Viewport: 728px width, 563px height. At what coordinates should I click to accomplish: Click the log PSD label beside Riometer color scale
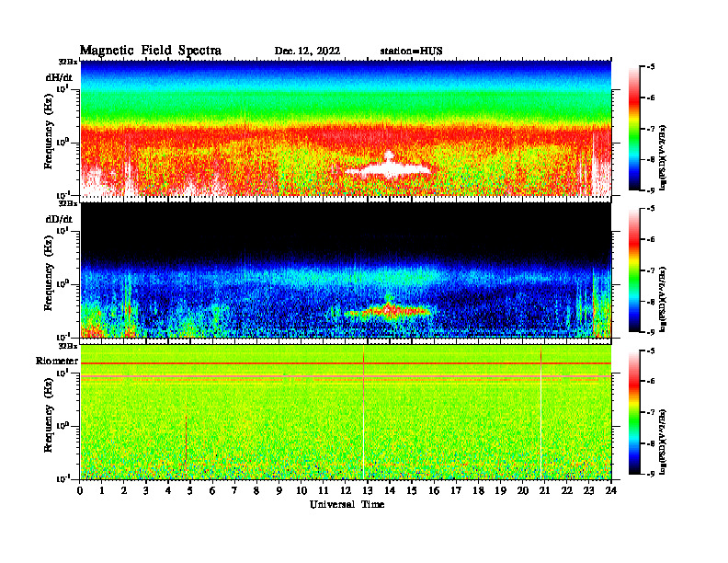pos(663,441)
